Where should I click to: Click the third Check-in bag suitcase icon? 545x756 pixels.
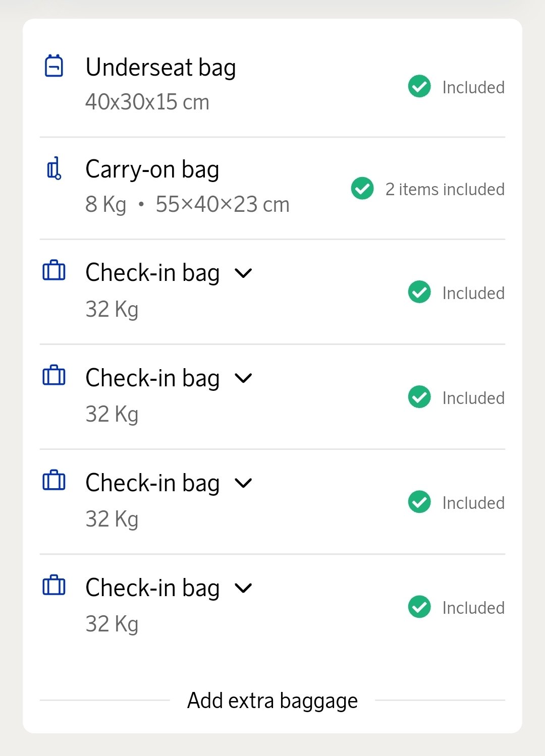54,481
